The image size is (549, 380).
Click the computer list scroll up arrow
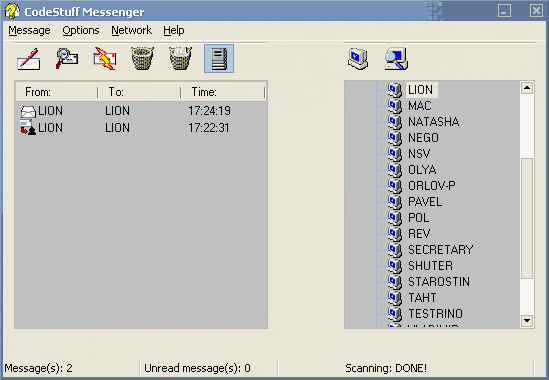click(x=527, y=88)
